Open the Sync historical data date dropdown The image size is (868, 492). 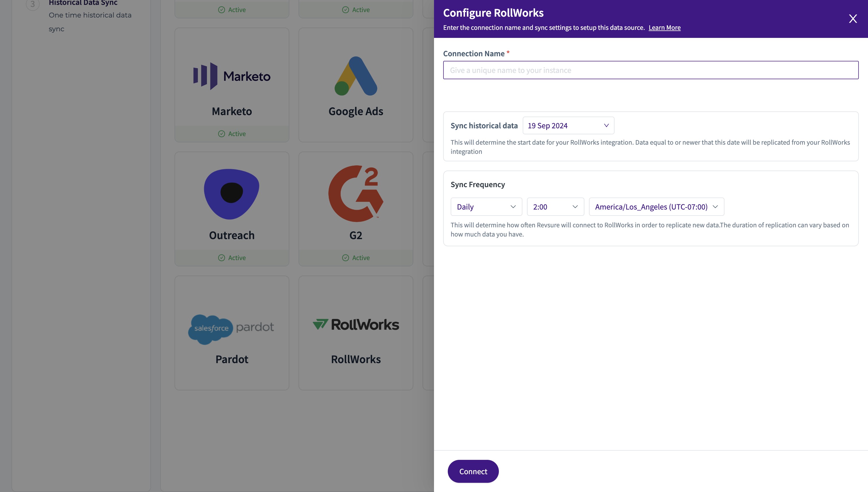568,126
